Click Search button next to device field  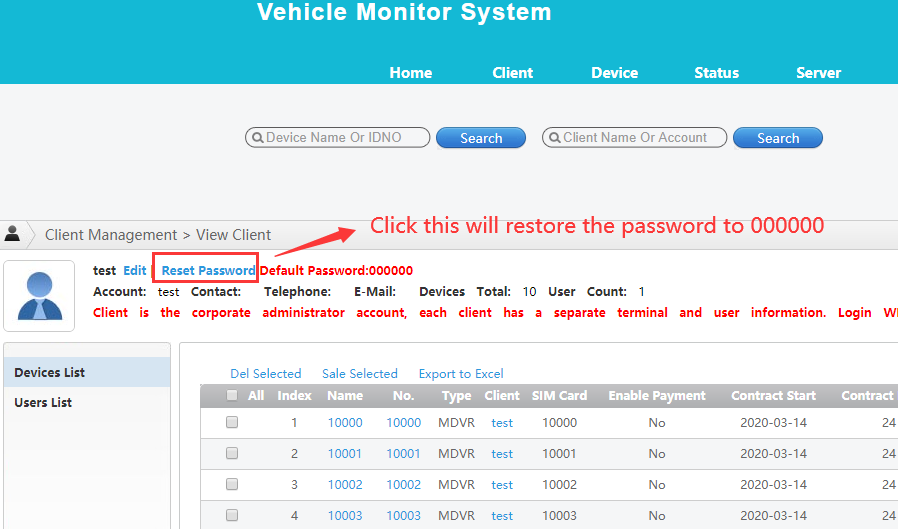[x=481, y=138]
